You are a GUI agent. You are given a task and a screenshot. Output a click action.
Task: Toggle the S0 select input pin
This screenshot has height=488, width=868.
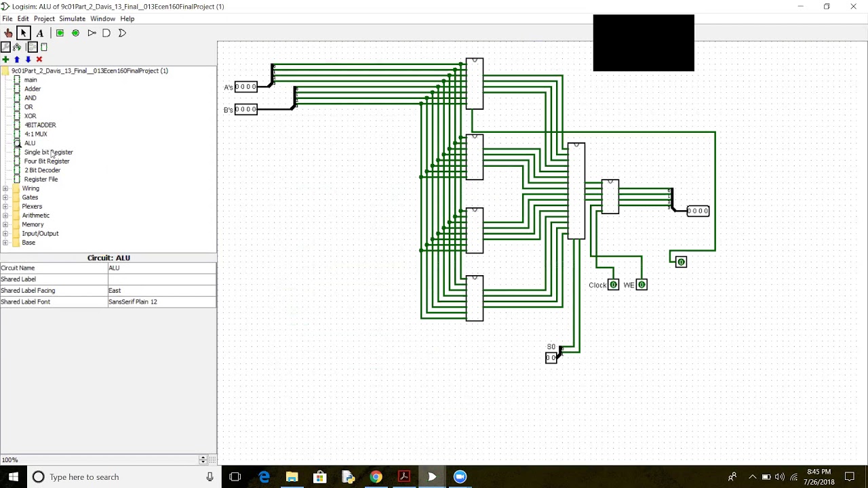(x=551, y=358)
